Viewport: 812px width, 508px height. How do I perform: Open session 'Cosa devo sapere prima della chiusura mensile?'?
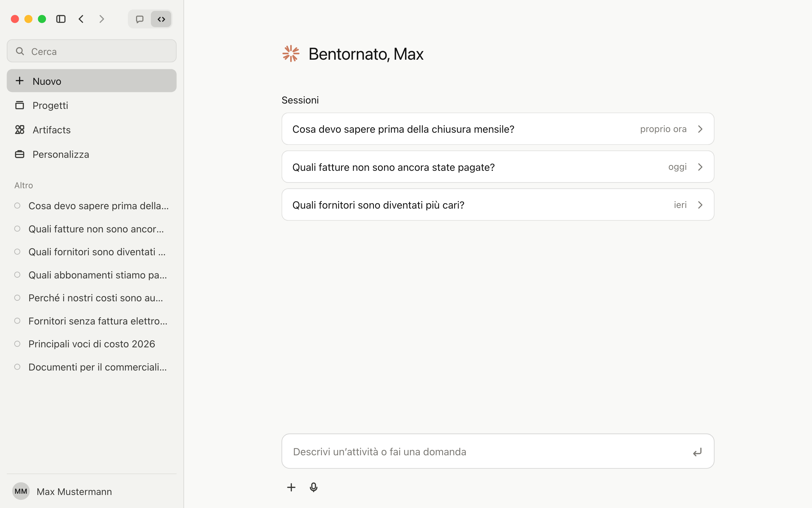[498, 129]
